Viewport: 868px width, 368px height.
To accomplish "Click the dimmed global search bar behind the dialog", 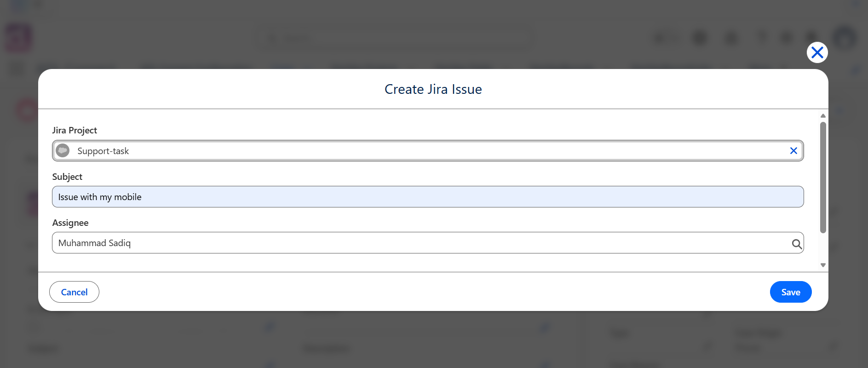I will (x=395, y=38).
